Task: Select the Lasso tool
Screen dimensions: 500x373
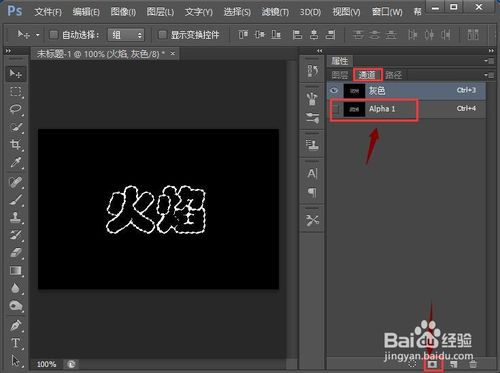Action: [x=15, y=109]
